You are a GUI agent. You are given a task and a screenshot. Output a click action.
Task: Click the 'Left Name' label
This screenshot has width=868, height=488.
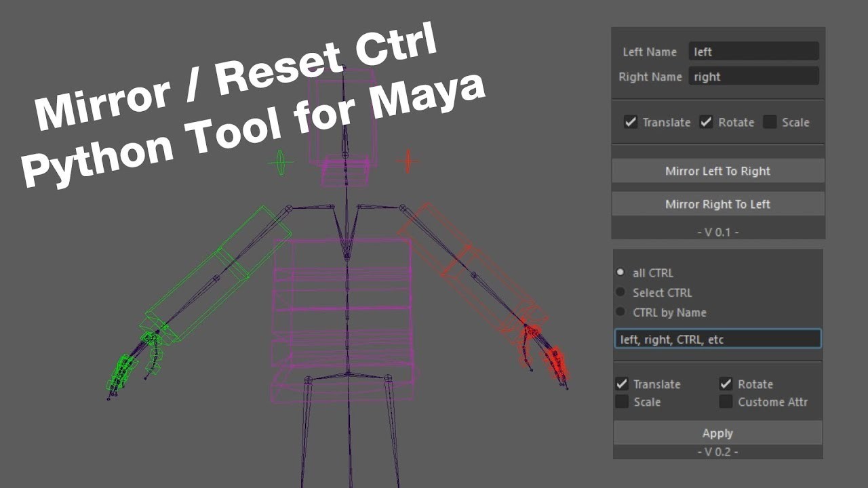pyautogui.click(x=650, y=52)
